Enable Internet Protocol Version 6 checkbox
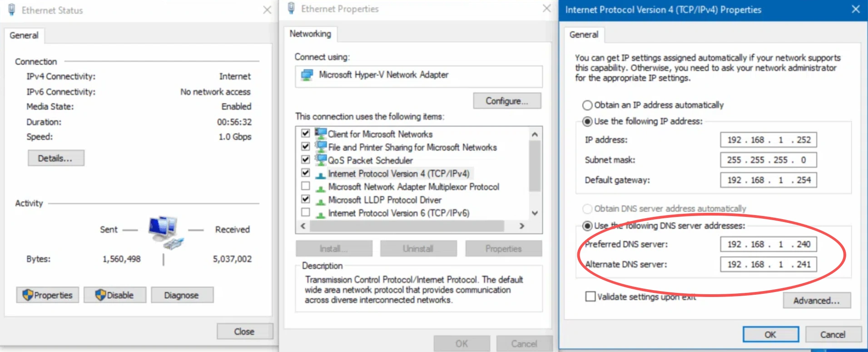Screen dimensions: 868x352 (x=306, y=212)
